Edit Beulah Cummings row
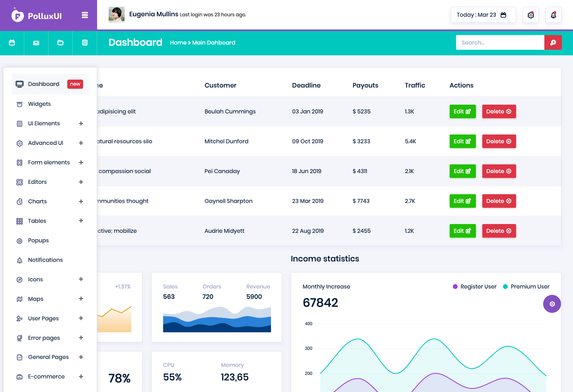Image resolution: width=573 pixels, height=392 pixels. click(462, 111)
